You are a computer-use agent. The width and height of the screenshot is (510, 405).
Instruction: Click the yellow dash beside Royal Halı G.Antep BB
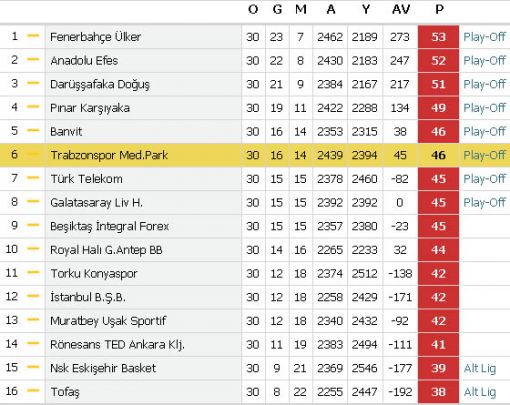click(x=33, y=249)
